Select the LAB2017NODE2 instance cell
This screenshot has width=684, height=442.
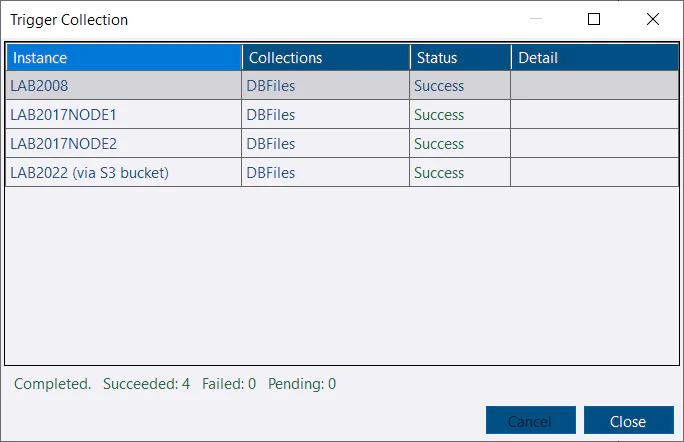tap(123, 143)
